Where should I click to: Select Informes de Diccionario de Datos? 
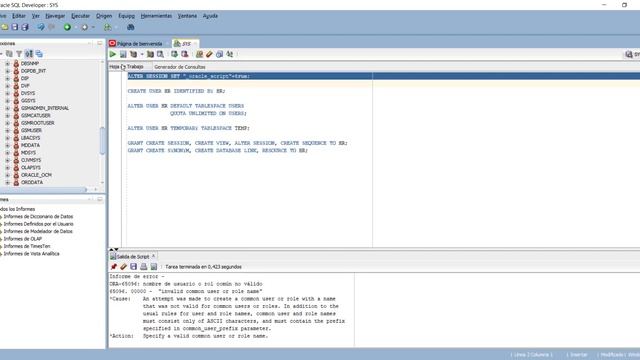[38, 217]
